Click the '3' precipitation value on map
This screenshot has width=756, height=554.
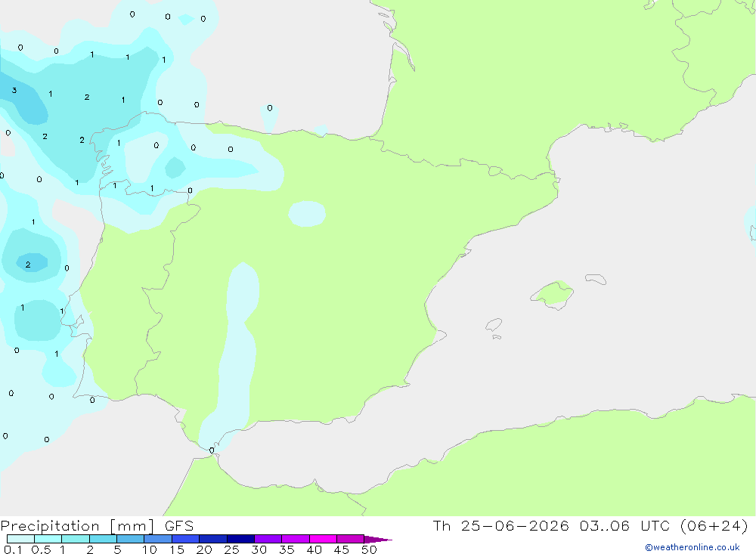[x=14, y=90]
